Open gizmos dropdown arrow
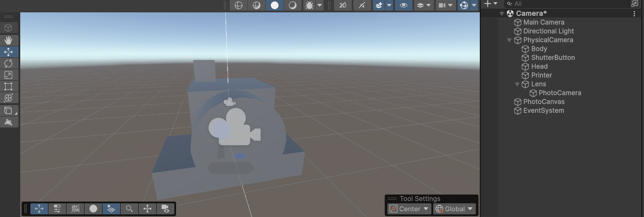The height and width of the screenshot is (217, 644). (474, 5)
